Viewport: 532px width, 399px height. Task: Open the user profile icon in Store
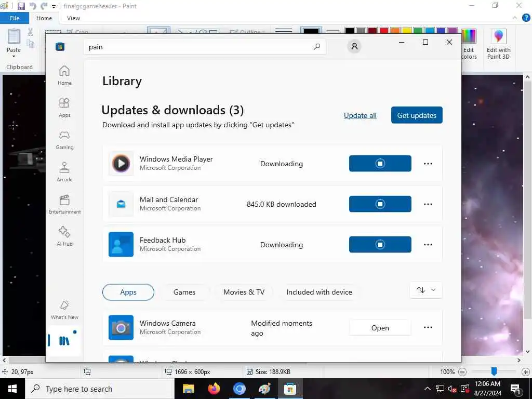pos(354,46)
